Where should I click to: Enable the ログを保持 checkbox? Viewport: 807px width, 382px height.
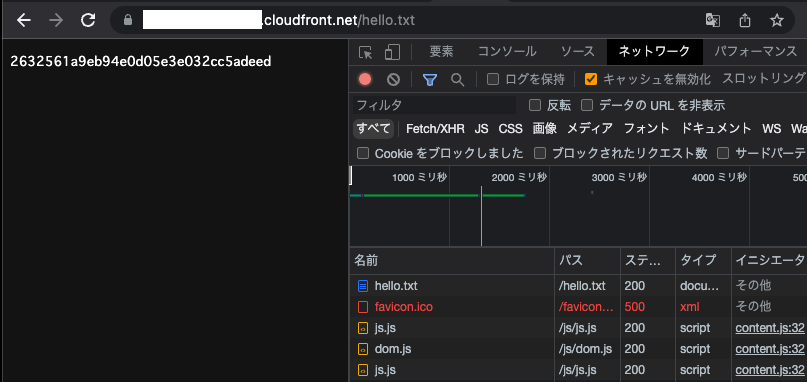click(493, 79)
